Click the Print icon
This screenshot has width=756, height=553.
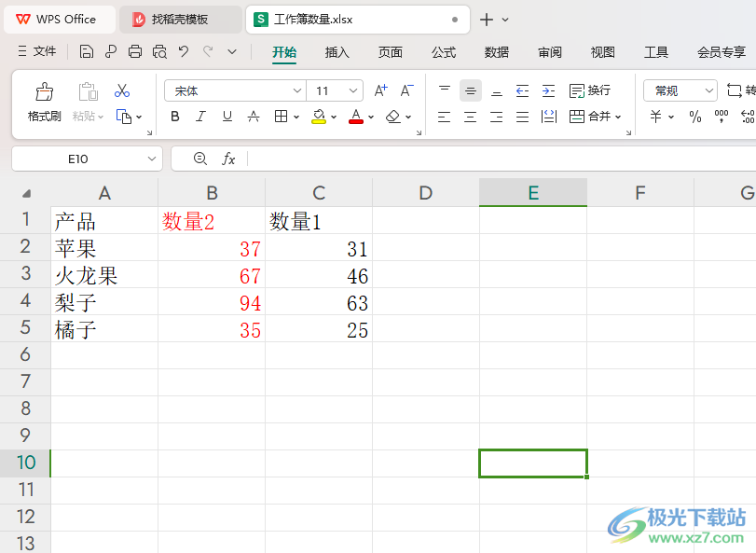tap(135, 51)
